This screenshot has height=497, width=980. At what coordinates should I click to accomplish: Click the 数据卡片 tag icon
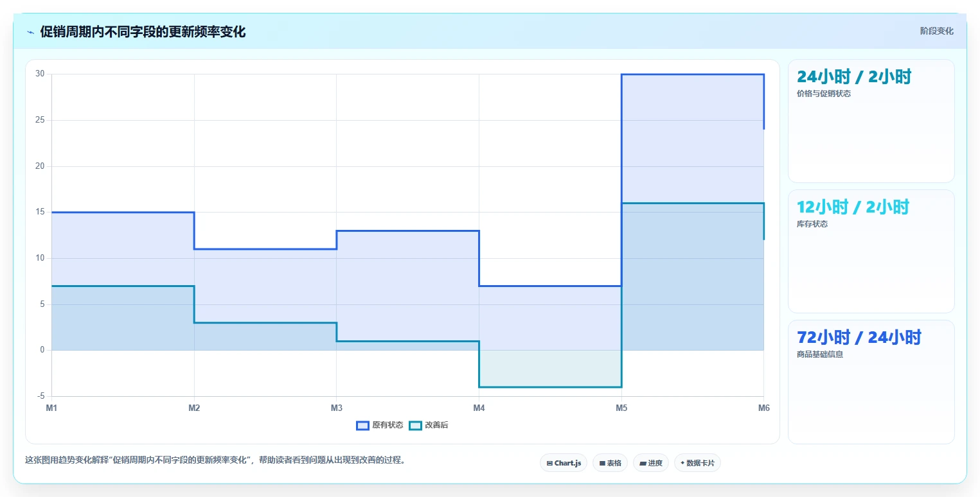(x=682, y=463)
